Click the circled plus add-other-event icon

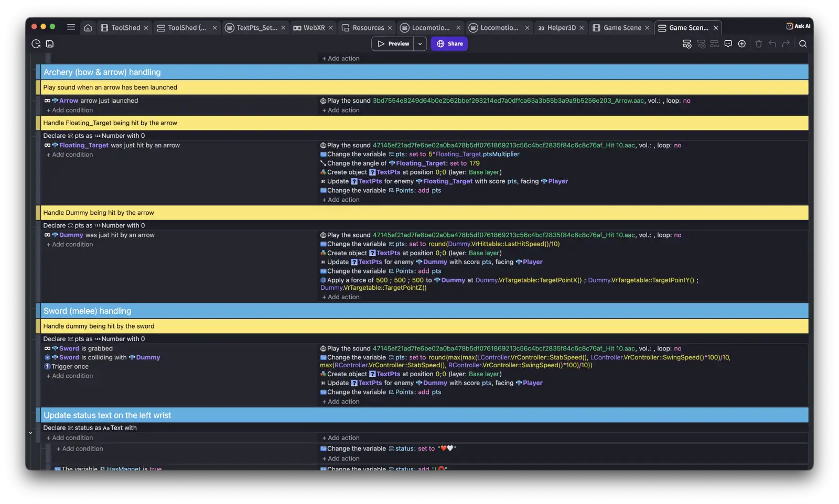click(742, 44)
